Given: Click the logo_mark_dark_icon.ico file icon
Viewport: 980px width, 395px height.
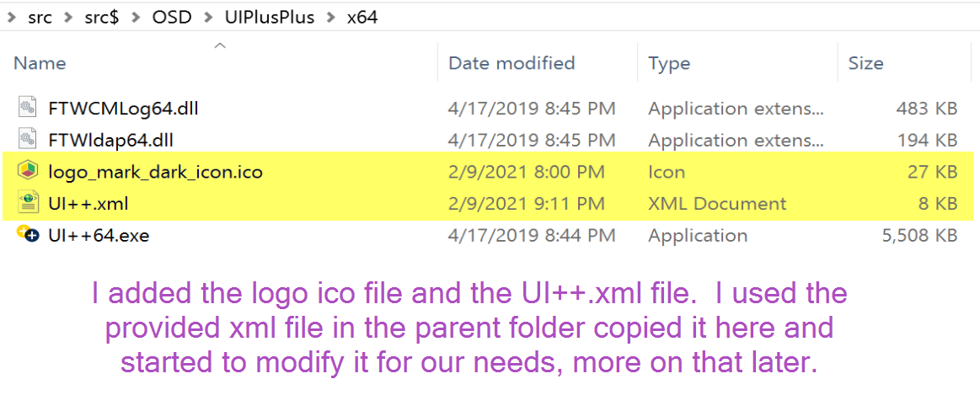Looking at the screenshot, I should pos(27,172).
